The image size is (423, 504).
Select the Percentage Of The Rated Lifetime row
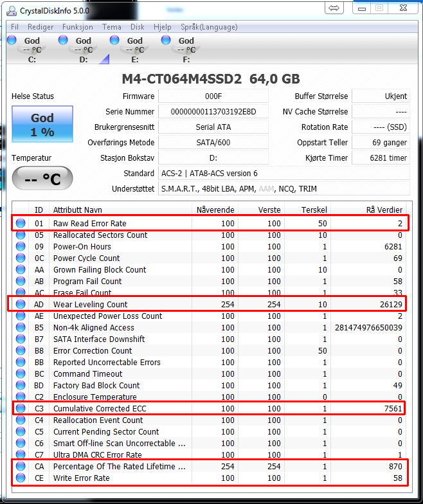click(x=209, y=466)
